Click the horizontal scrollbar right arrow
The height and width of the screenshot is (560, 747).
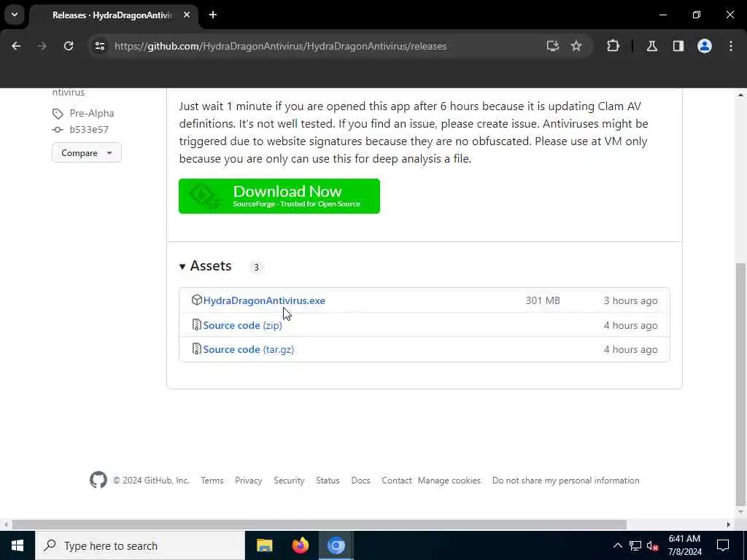[x=729, y=524]
